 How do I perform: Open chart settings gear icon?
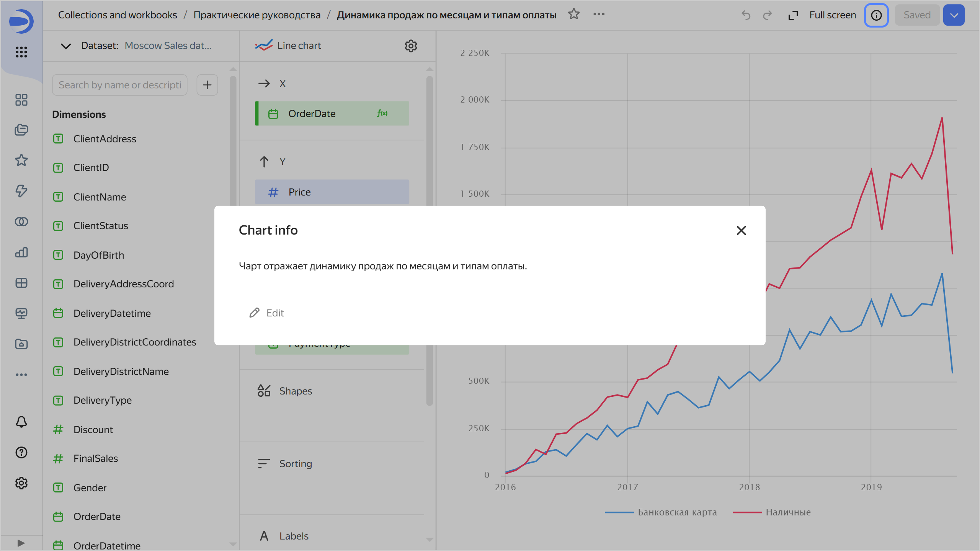pos(410,46)
